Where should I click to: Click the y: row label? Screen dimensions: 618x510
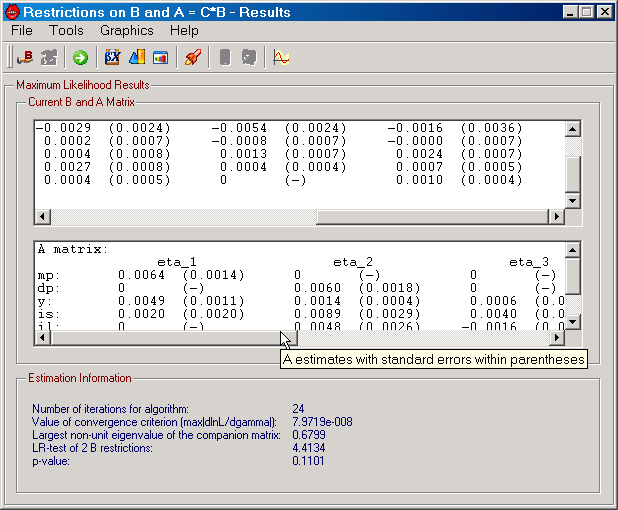[x=45, y=302]
